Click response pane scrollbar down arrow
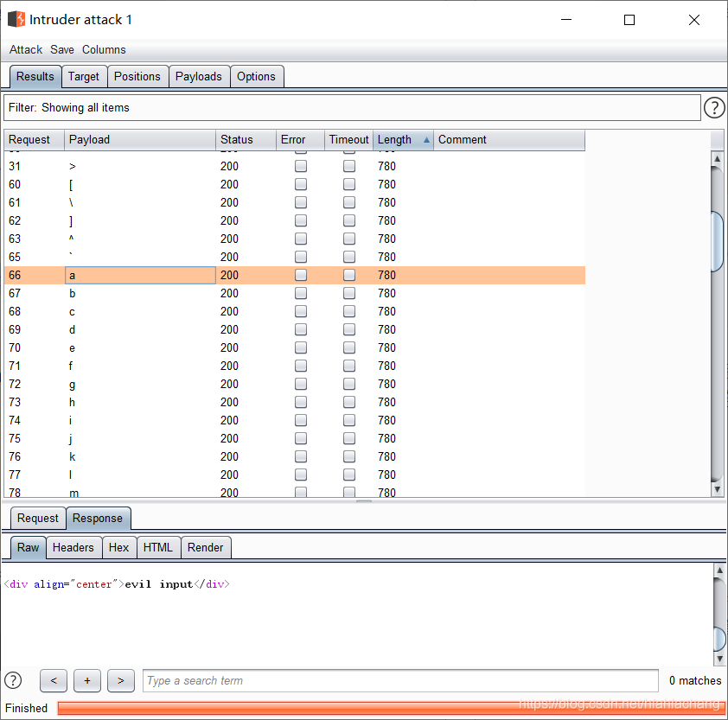This screenshot has width=728, height=720. [719, 659]
